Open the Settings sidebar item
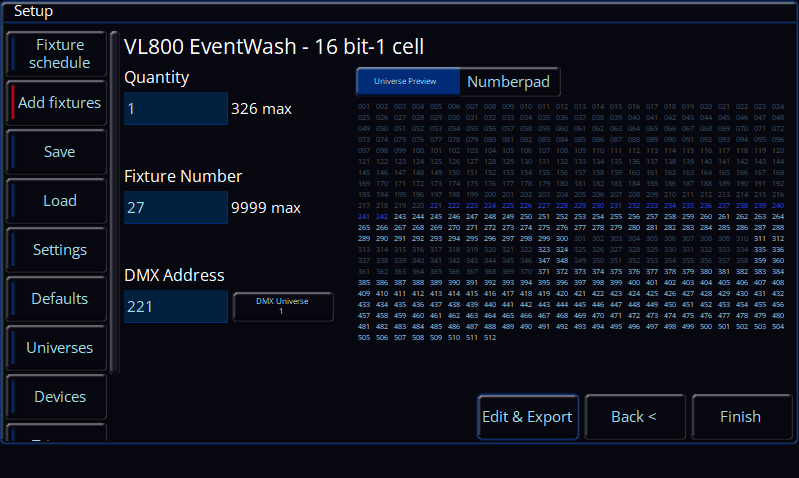The width and height of the screenshot is (799, 478). point(57,250)
